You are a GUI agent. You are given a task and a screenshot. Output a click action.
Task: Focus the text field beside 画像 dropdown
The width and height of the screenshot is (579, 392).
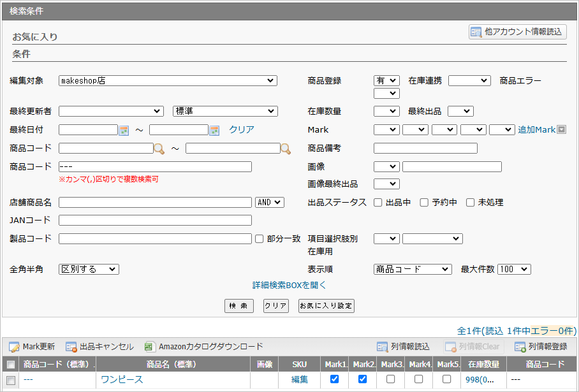452,166
